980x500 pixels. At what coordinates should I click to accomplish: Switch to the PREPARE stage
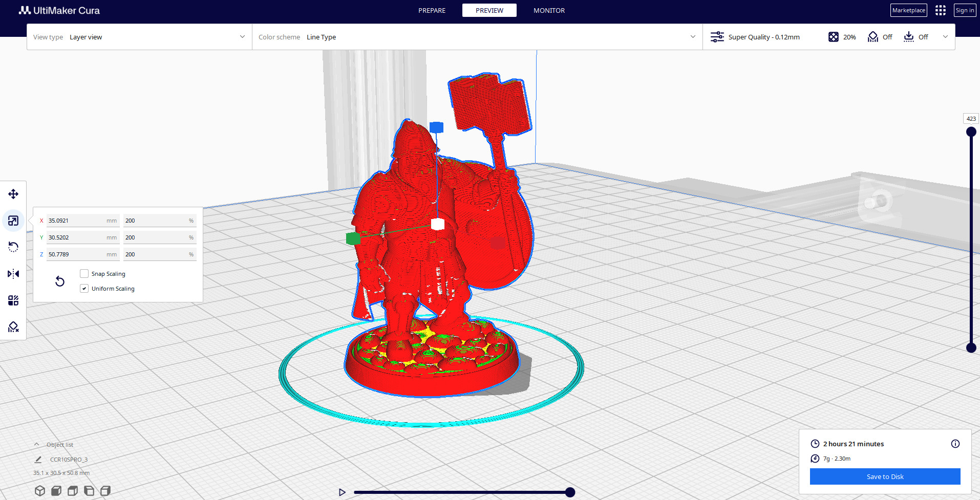point(432,10)
